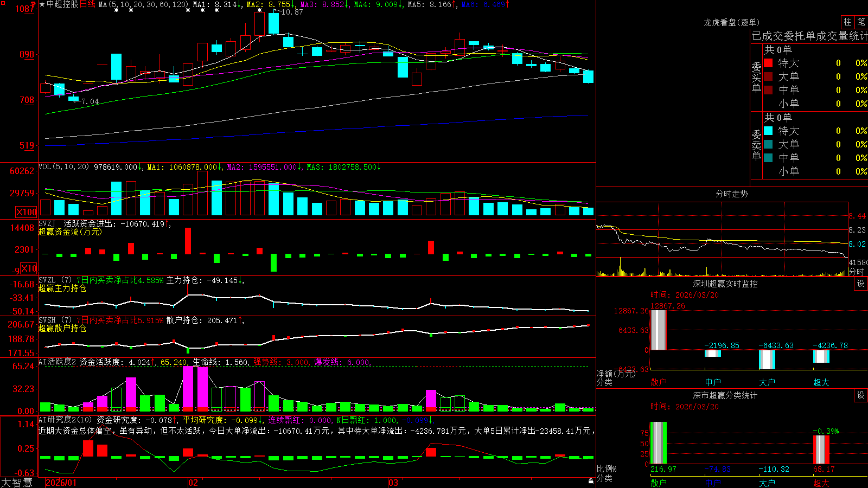868x488 pixels.
Task: Open the 日线 period selector
Action: [87, 4]
